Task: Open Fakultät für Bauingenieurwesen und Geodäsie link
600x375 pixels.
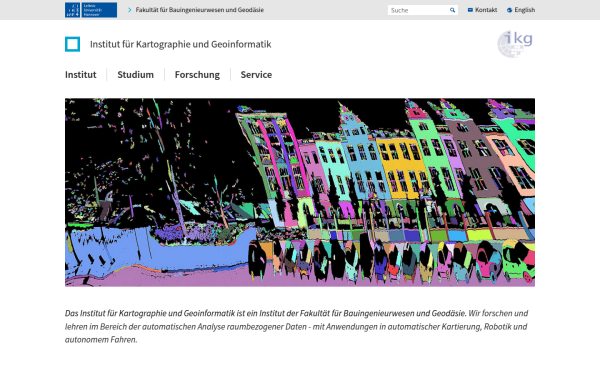Action: [x=199, y=10]
